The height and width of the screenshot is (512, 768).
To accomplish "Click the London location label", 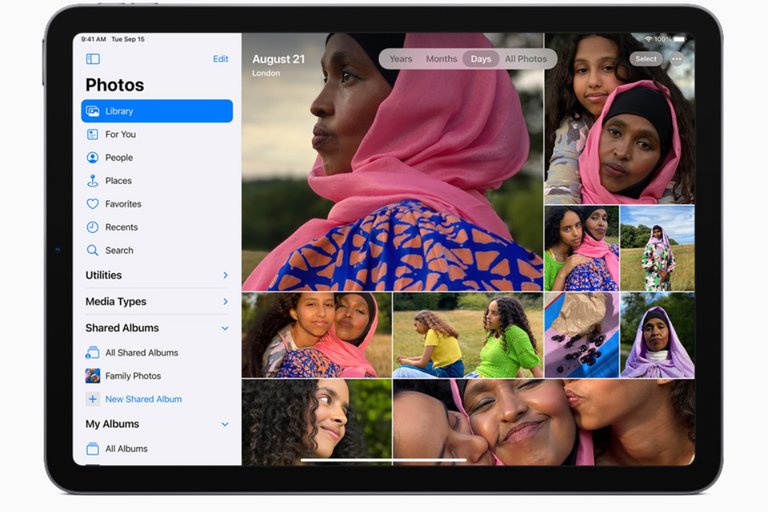I will (x=266, y=73).
